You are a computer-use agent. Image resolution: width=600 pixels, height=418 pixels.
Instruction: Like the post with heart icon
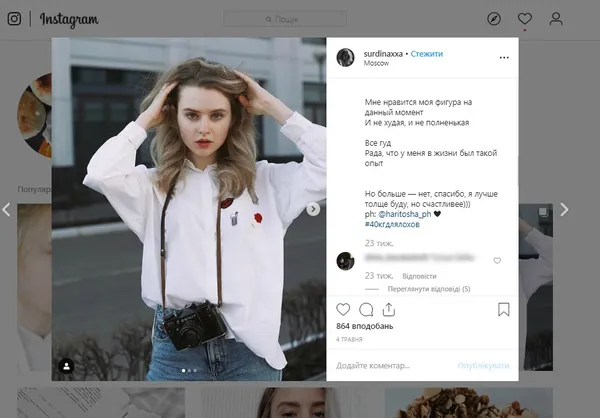point(343,309)
